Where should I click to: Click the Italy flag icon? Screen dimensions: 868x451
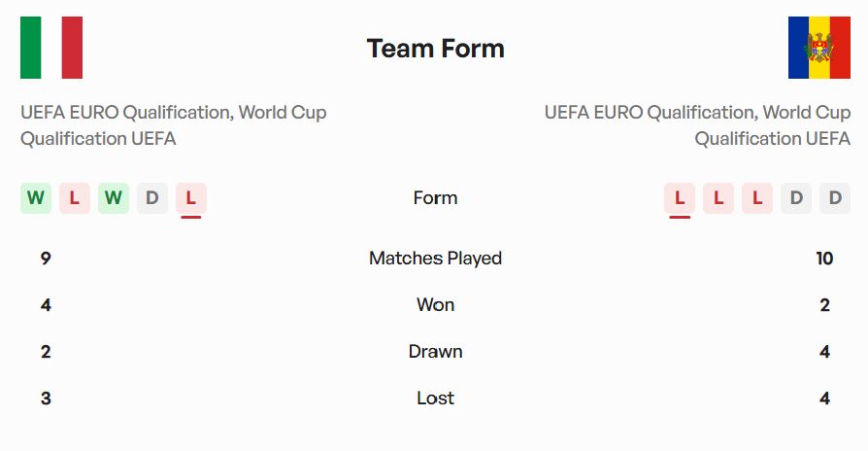click(x=51, y=48)
